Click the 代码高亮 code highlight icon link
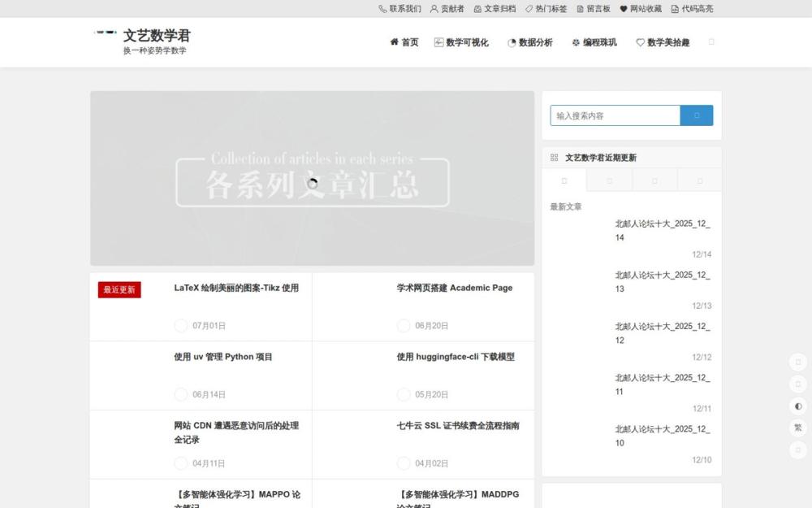Viewport: 812px width, 508px height. point(675,9)
